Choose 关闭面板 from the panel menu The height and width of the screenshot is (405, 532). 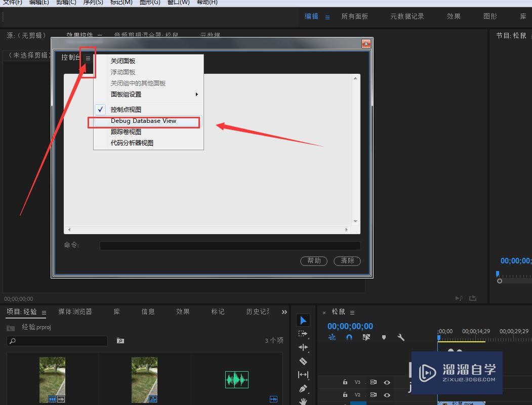[148, 61]
